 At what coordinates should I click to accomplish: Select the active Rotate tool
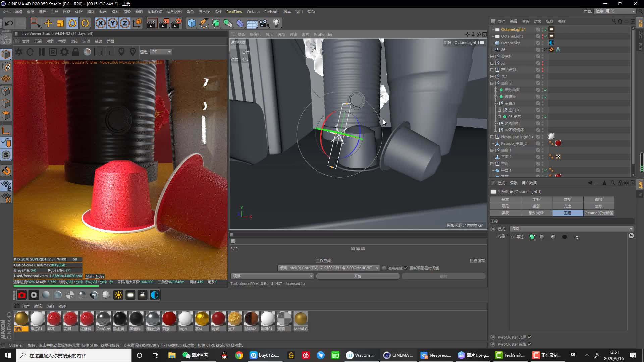(x=73, y=23)
